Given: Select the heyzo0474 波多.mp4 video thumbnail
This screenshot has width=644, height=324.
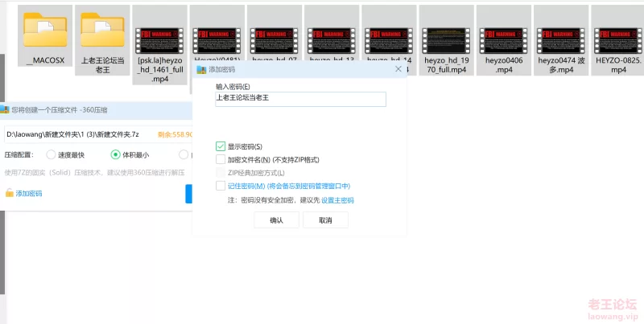Looking at the screenshot, I should tap(561, 40).
